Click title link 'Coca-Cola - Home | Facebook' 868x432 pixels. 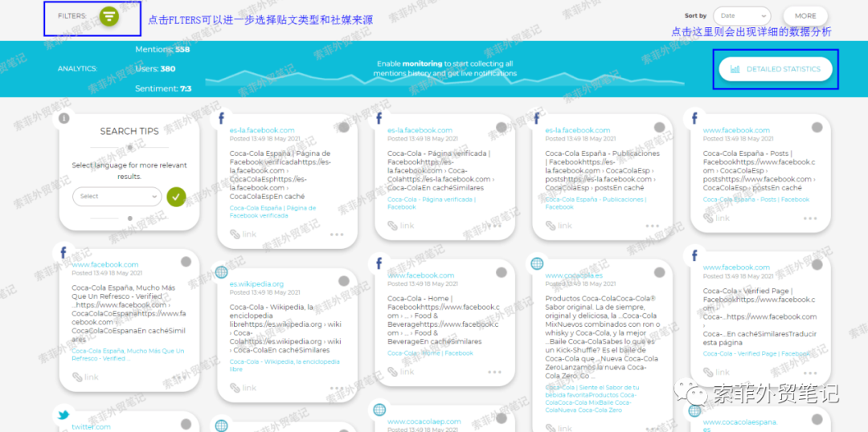[x=430, y=353]
